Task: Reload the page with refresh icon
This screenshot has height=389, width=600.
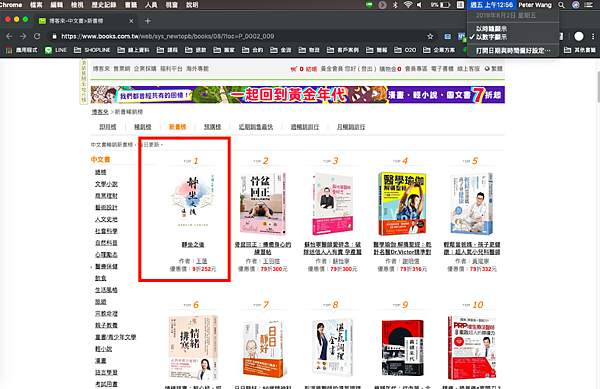Action: (37, 36)
